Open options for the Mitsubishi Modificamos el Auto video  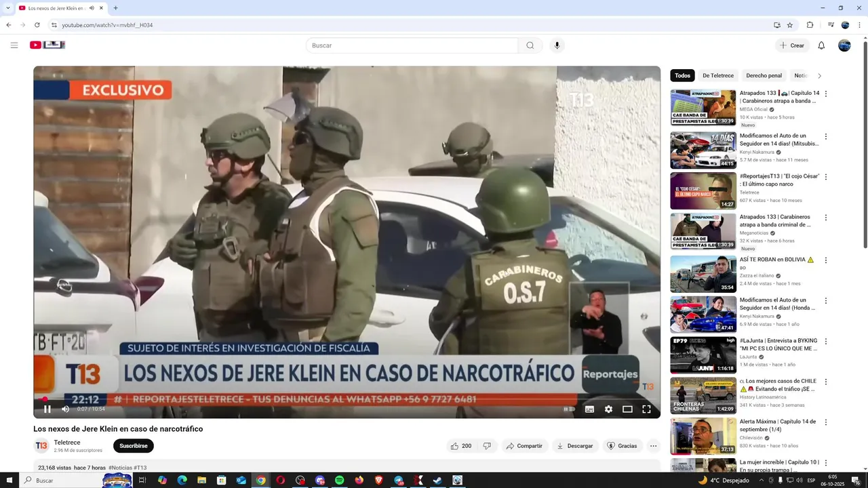tap(826, 136)
